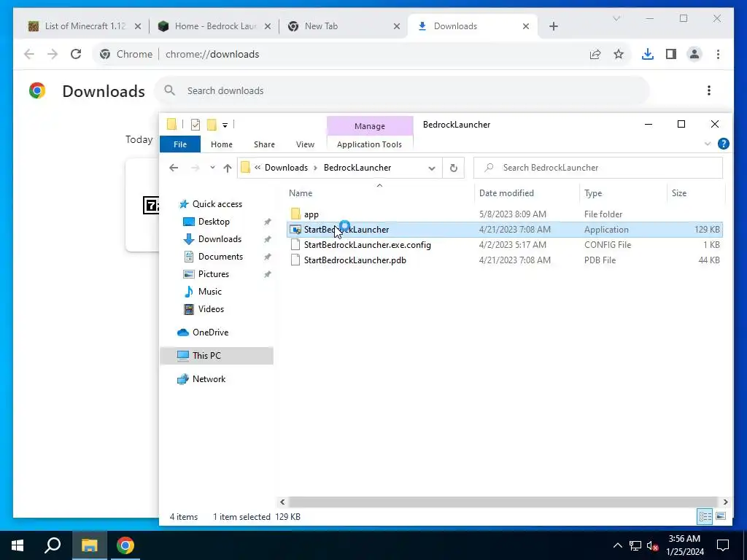Click the Chrome back arrow
Viewport: 747px width, 560px height.
click(29, 54)
